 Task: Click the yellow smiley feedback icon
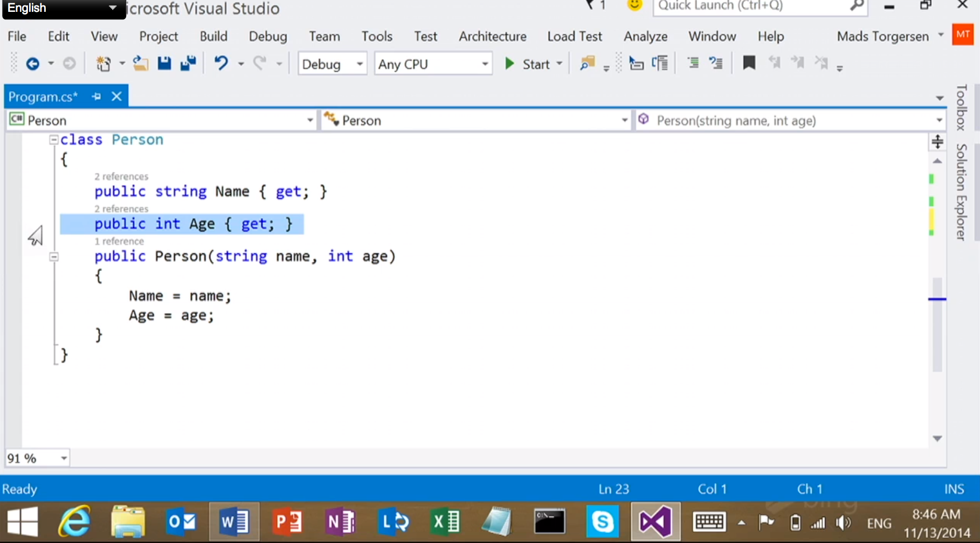pyautogui.click(x=635, y=5)
